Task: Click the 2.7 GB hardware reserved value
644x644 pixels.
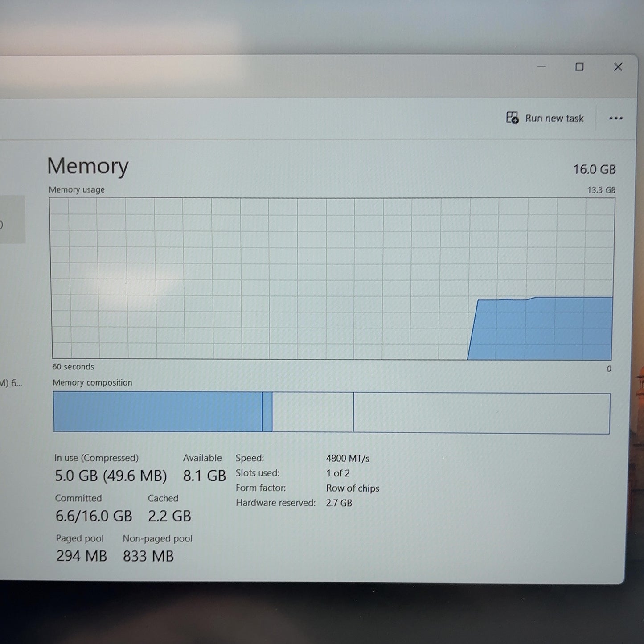Action: click(339, 503)
